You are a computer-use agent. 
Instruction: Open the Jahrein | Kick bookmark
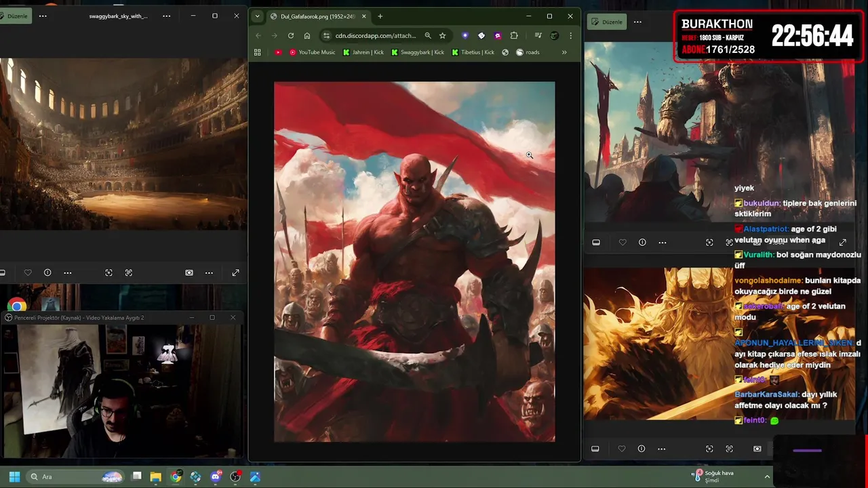point(363,52)
